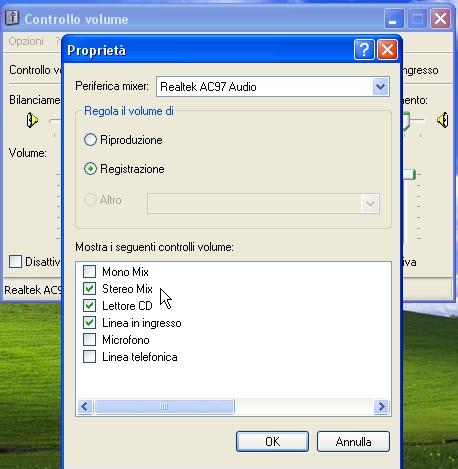
Task: Click the left speaker balance icon
Action: (32, 120)
